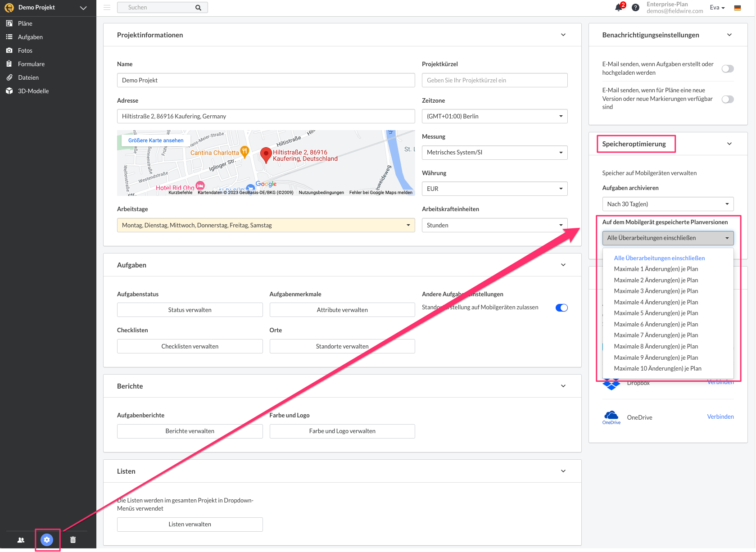Open the Eva user menu
This screenshot has height=552, width=756.
coord(717,8)
